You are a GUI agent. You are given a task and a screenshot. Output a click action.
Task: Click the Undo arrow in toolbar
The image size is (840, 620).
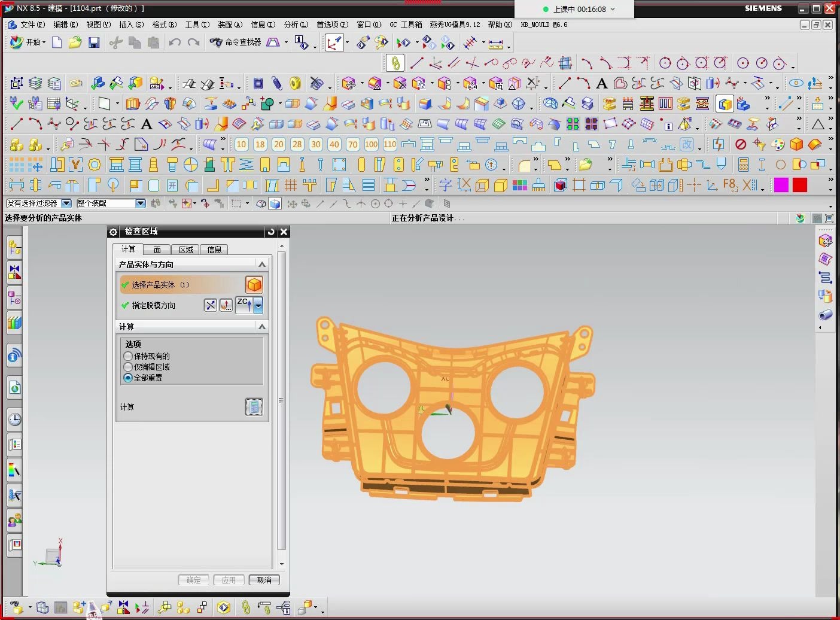(x=174, y=42)
